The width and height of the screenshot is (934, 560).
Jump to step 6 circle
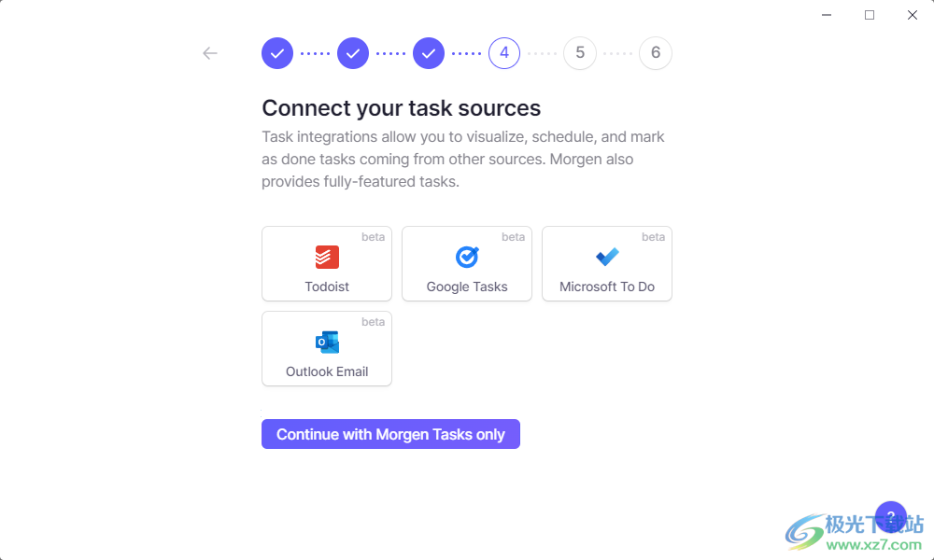pyautogui.click(x=656, y=53)
